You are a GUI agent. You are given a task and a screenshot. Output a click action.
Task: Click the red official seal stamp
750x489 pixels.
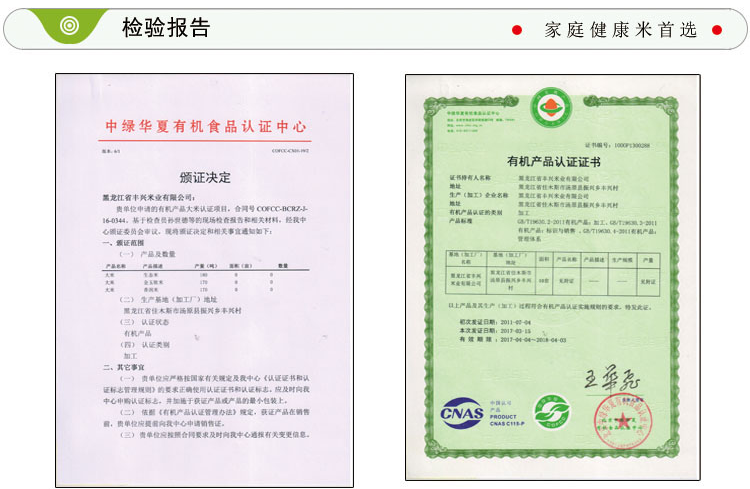[623, 420]
